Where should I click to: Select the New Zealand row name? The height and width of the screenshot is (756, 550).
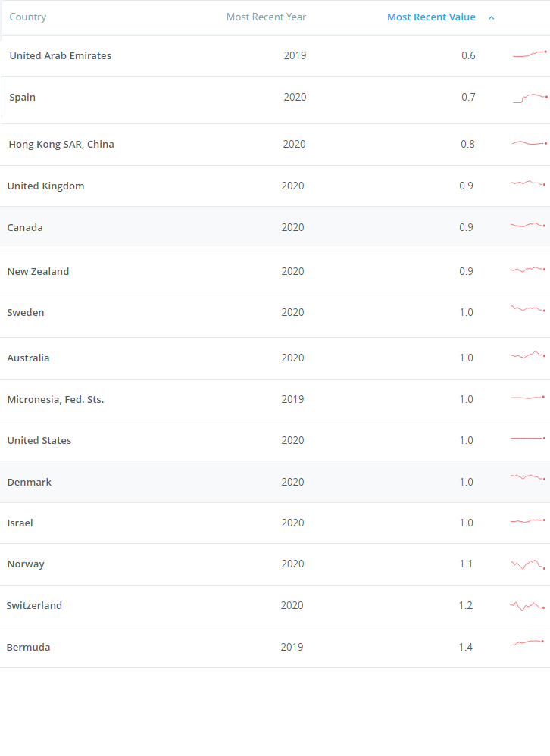(38, 271)
